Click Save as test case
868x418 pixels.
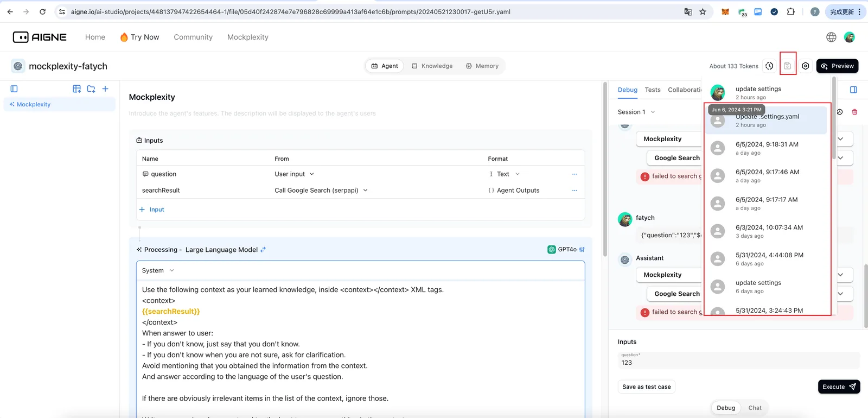tap(647, 387)
